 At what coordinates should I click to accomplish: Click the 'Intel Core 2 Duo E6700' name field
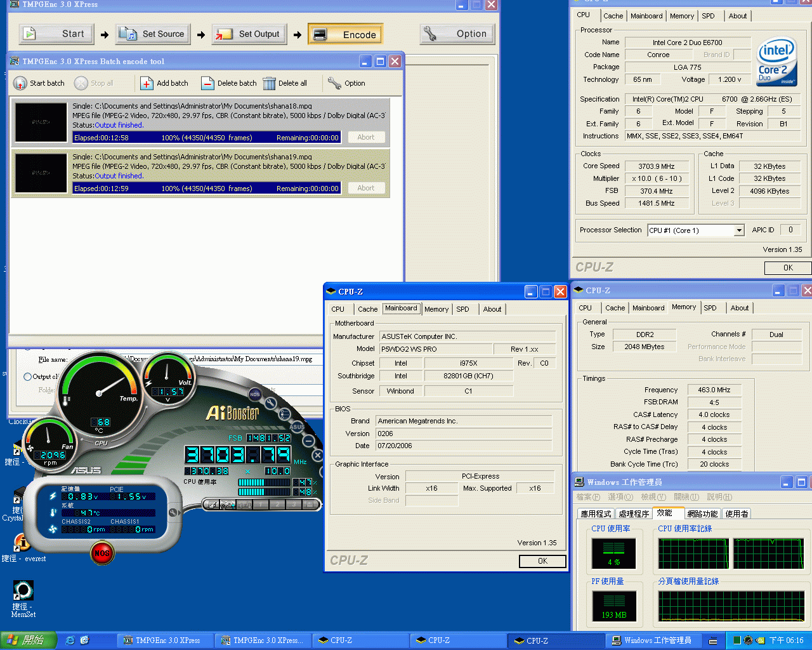(x=688, y=43)
